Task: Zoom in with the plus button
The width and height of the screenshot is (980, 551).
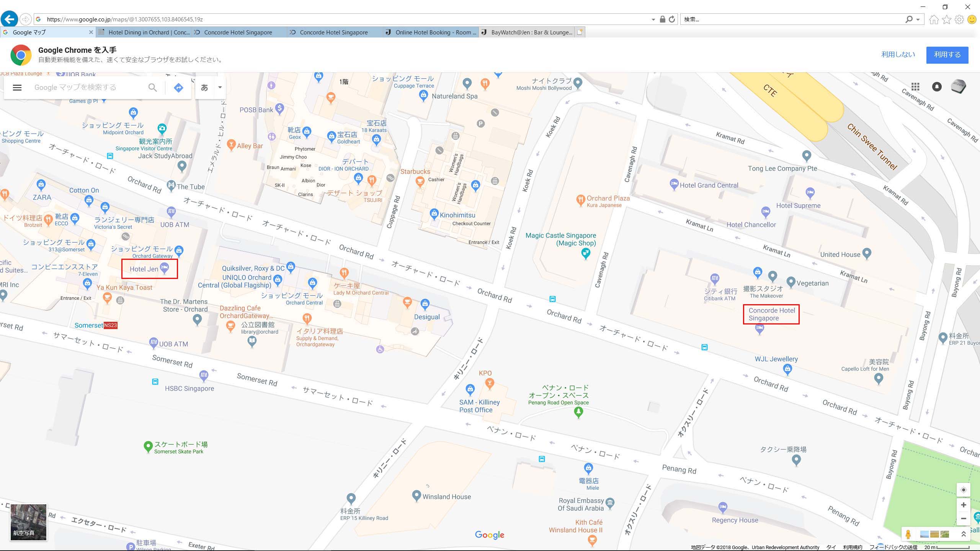Action: point(964,505)
